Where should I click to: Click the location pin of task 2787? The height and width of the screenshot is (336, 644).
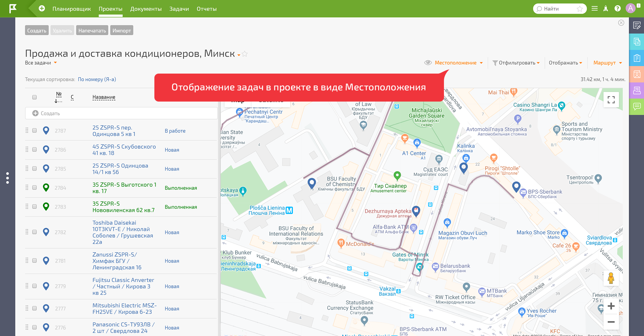(x=46, y=130)
